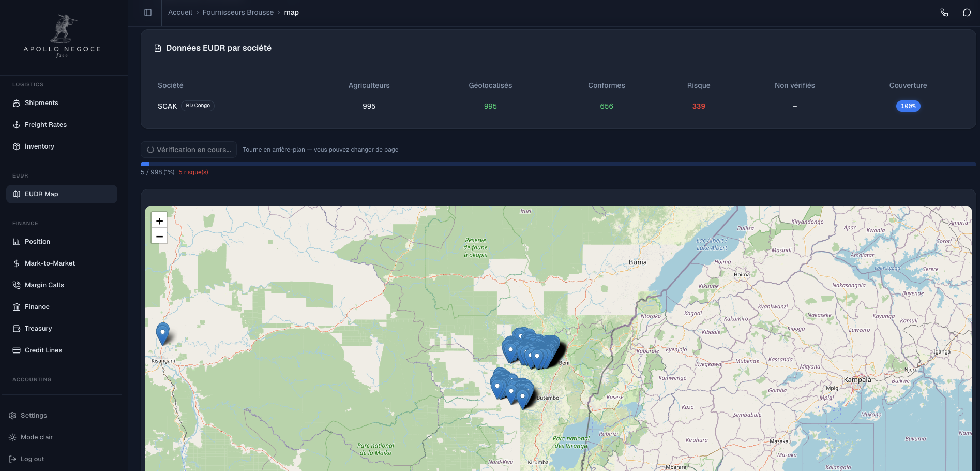Switch to light mode (Mode clair)
This screenshot has width=980, height=471.
pos(36,437)
